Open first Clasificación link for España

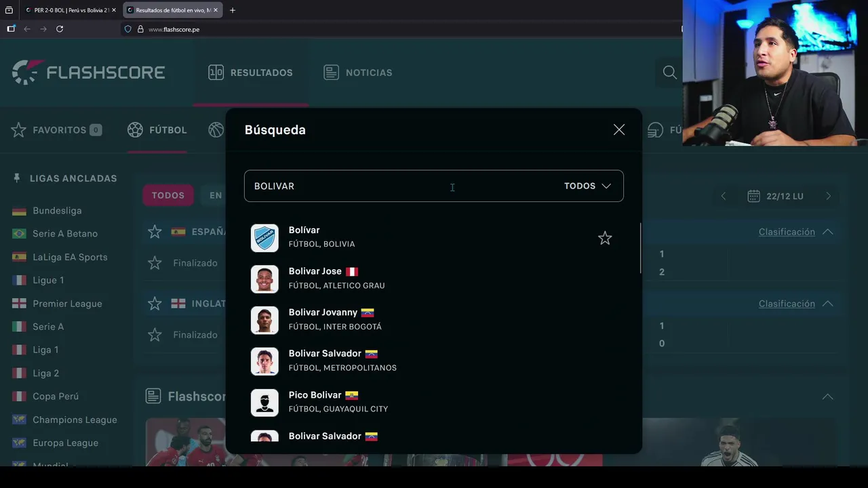[x=787, y=232]
